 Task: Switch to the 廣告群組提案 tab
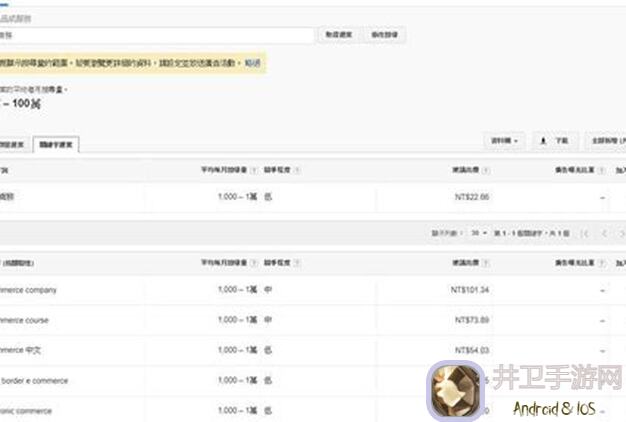click(12, 145)
